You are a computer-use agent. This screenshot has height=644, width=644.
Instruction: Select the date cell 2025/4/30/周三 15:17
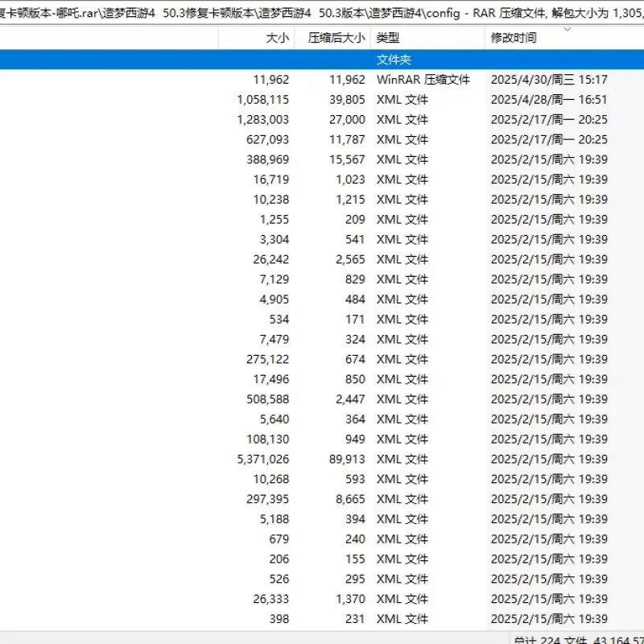tap(549, 80)
